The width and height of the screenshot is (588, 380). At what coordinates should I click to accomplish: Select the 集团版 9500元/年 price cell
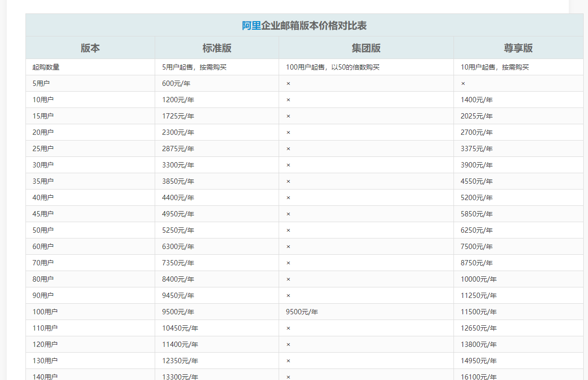[302, 312]
